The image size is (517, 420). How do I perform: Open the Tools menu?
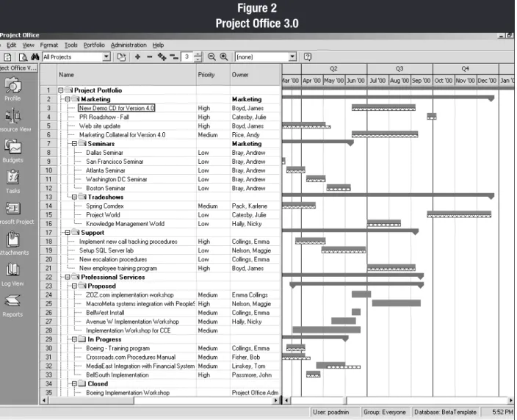tap(71, 45)
